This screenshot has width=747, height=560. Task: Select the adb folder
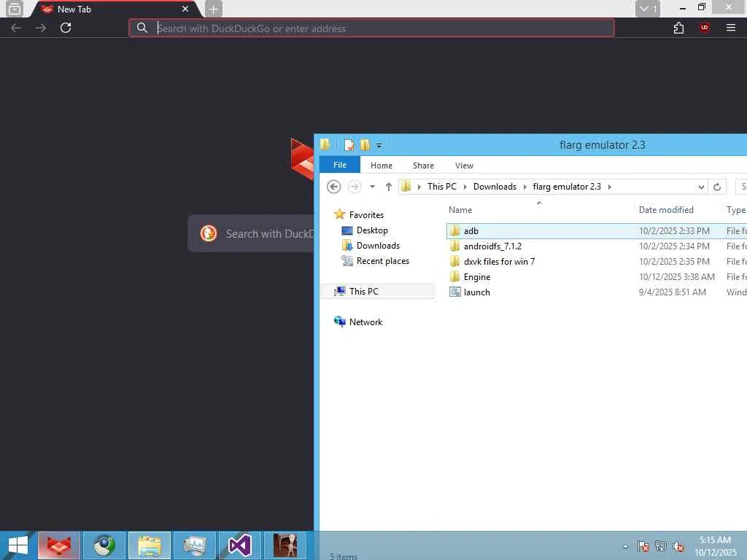coord(471,231)
